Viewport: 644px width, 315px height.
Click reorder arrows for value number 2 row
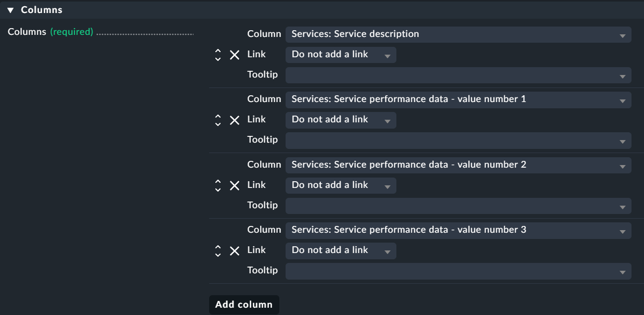tap(218, 185)
